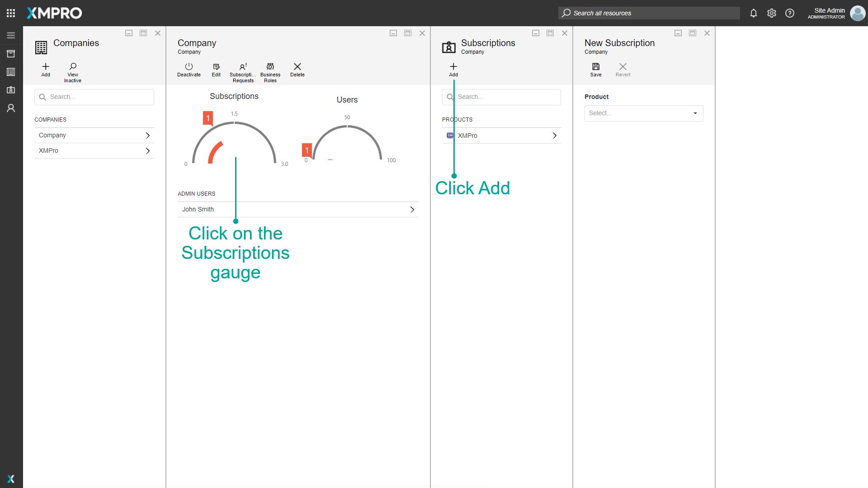The height and width of the screenshot is (488, 868).
Task: Click Deactivate power icon in Company panel
Action: tap(189, 69)
